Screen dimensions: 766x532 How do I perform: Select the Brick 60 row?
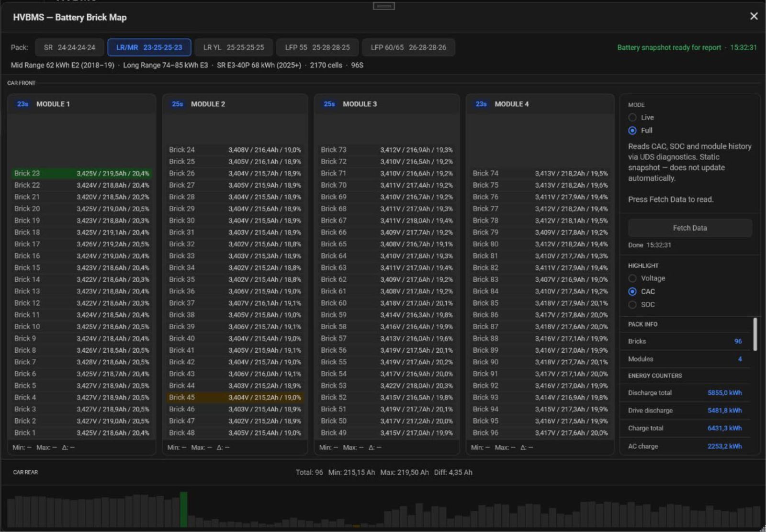point(387,303)
